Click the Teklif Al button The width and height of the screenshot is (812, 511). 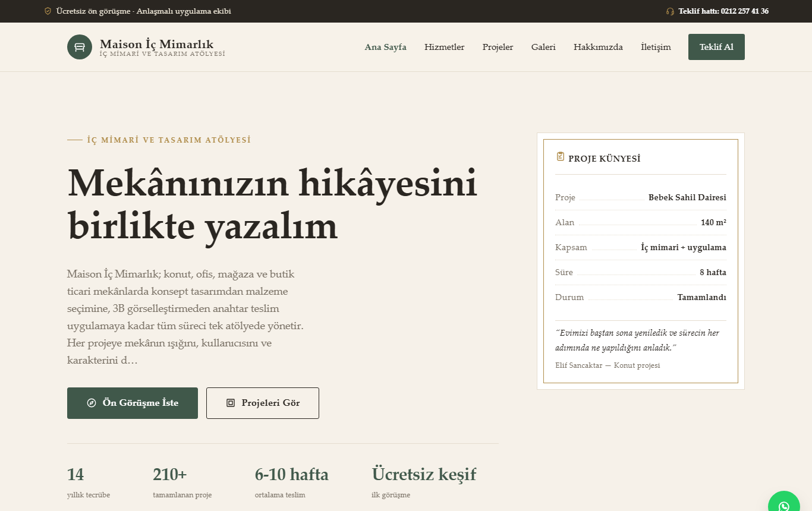(x=716, y=47)
